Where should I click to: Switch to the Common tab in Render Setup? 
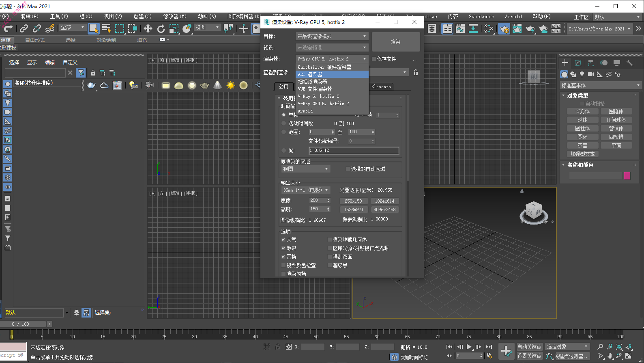click(283, 86)
